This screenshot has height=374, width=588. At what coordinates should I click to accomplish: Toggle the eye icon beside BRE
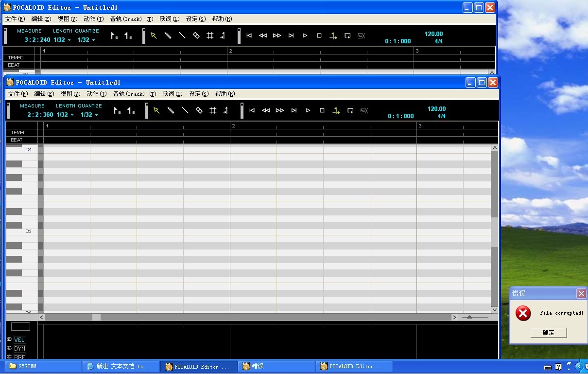click(9, 356)
